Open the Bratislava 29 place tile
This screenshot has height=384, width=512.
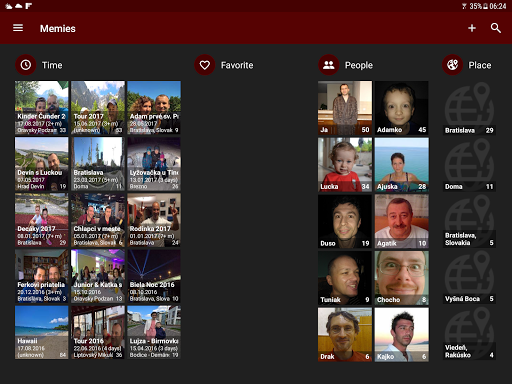point(469,108)
